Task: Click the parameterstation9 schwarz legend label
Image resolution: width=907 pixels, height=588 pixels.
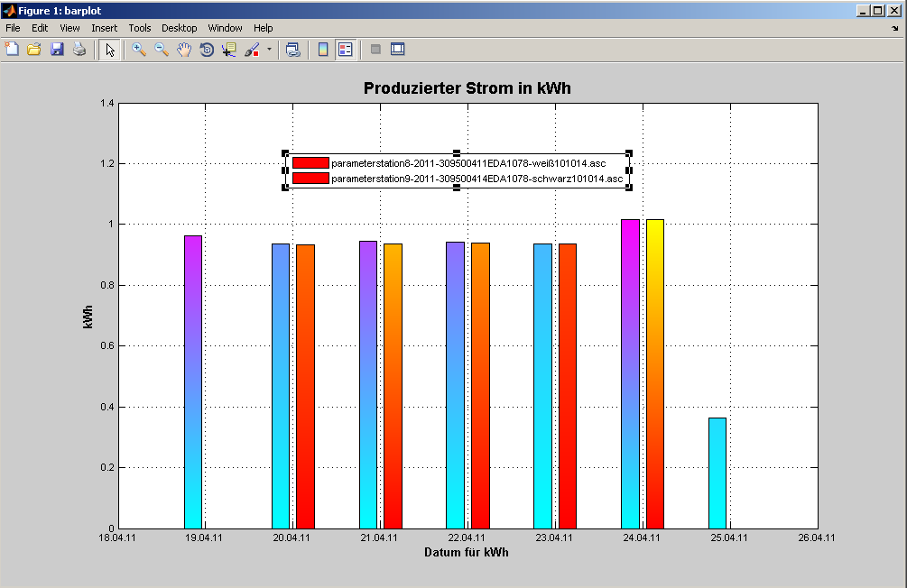Action: pyautogui.click(x=477, y=179)
